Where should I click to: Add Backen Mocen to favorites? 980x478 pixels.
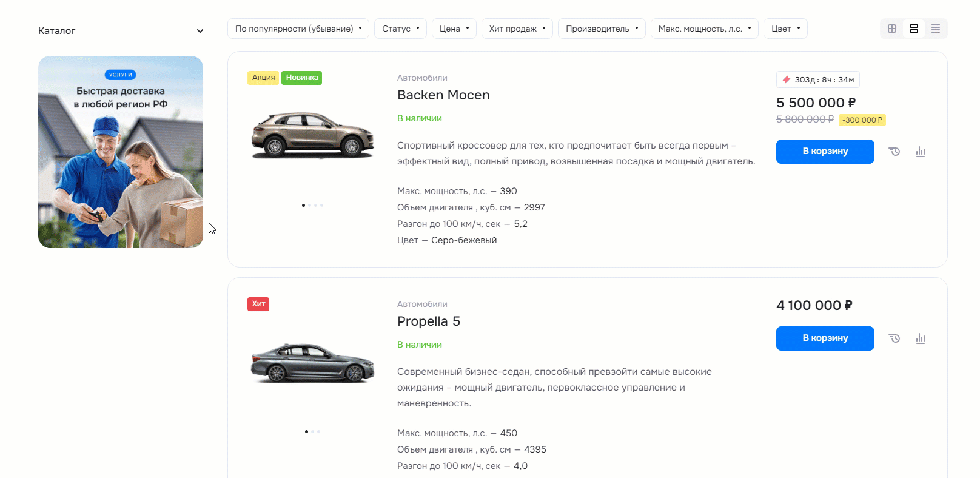pyautogui.click(x=894, y=152)
